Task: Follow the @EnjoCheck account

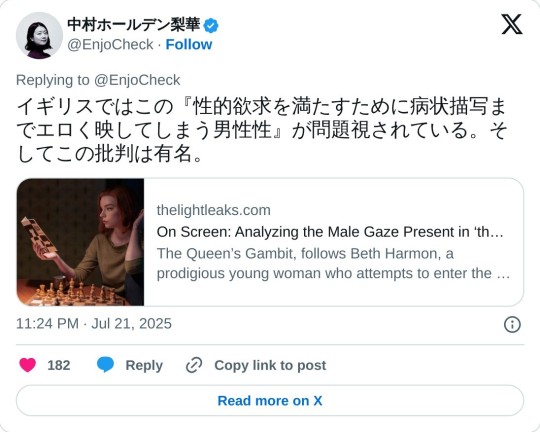Action: tap(189, 44)
